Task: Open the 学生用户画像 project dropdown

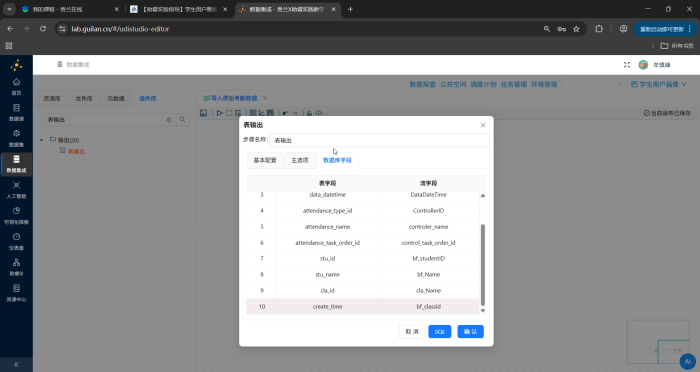Action: pyautogui.click(x=659, y=84)
